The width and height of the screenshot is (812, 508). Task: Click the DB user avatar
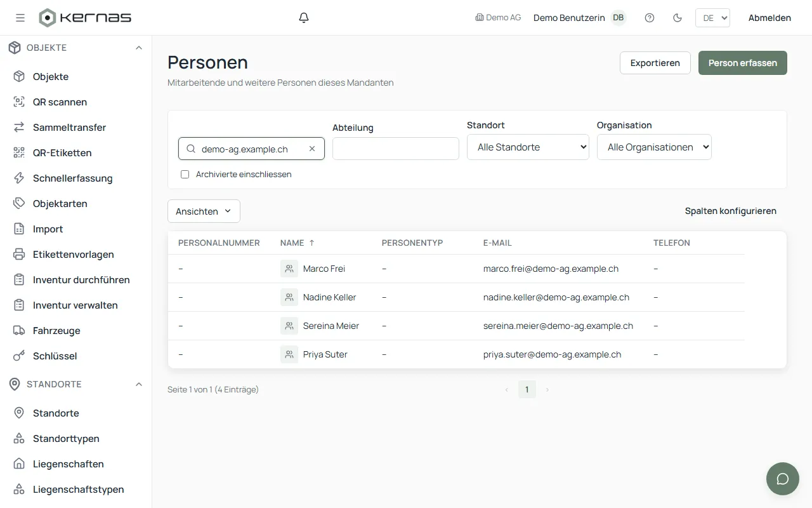click(x=618, y=18)
